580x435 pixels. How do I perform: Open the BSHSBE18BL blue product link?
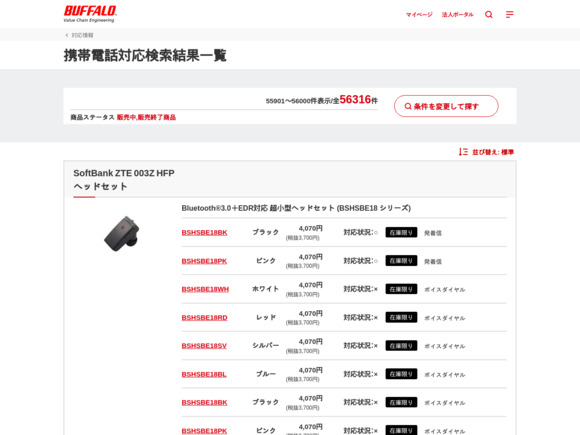[x=204, y=374]
